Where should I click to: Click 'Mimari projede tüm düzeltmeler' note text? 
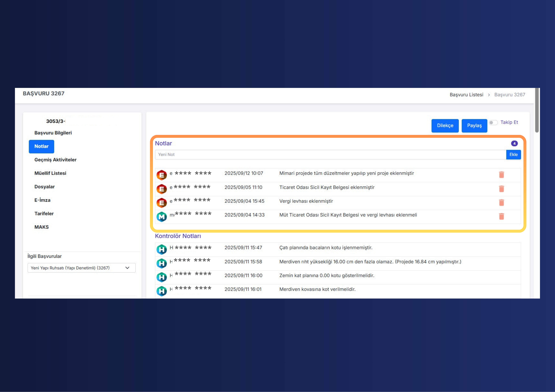pos(347,173)
